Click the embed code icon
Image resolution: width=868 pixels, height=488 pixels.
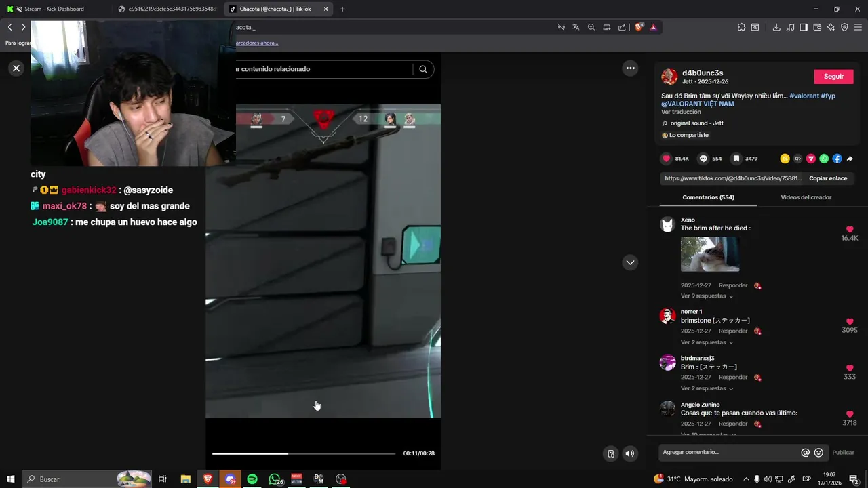[797, 159]
